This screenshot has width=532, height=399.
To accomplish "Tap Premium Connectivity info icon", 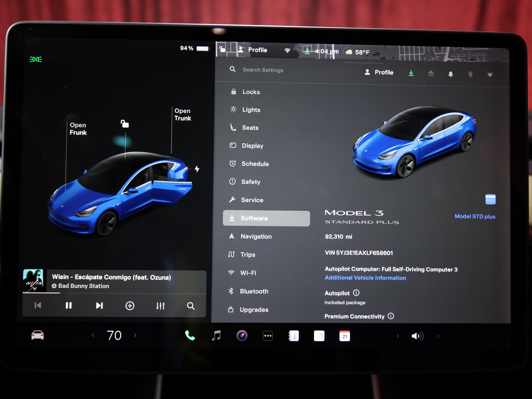I will click(391, 316).
